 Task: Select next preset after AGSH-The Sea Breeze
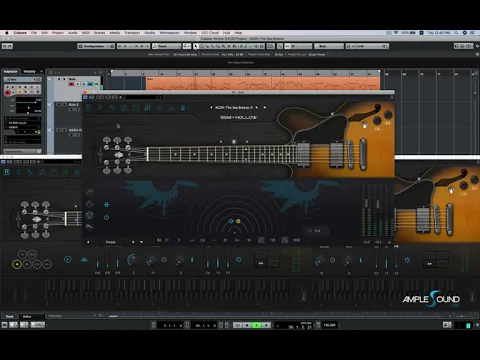pos(256,107)
